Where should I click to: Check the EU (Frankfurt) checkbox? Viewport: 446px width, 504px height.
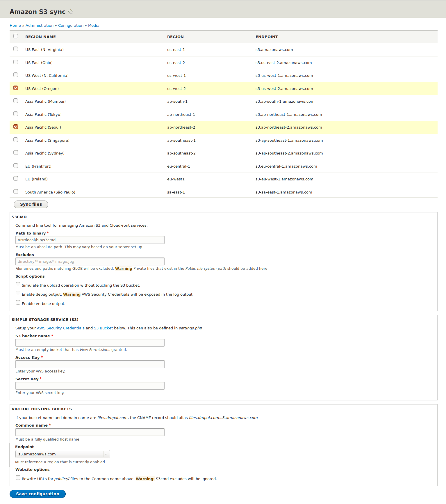16,166
